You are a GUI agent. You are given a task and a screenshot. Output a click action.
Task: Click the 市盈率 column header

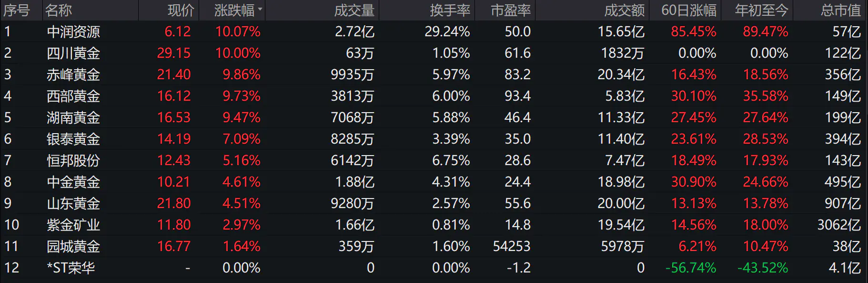click(511, 10)
